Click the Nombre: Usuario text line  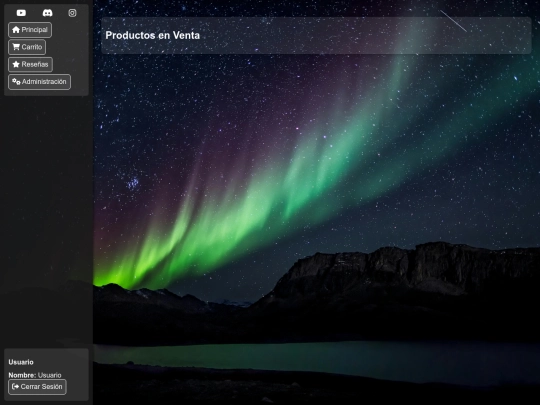[35, 375]
